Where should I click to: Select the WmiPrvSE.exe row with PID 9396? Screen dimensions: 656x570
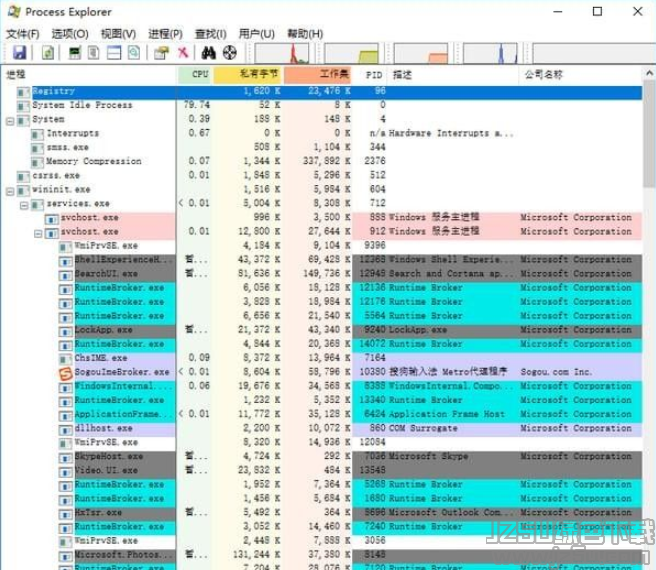pyautogui.click(x=351, y=246)
